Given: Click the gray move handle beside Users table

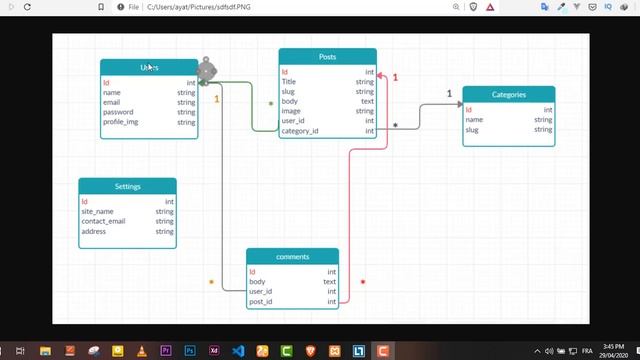Looking at the screenshot, I should point(207,71).
